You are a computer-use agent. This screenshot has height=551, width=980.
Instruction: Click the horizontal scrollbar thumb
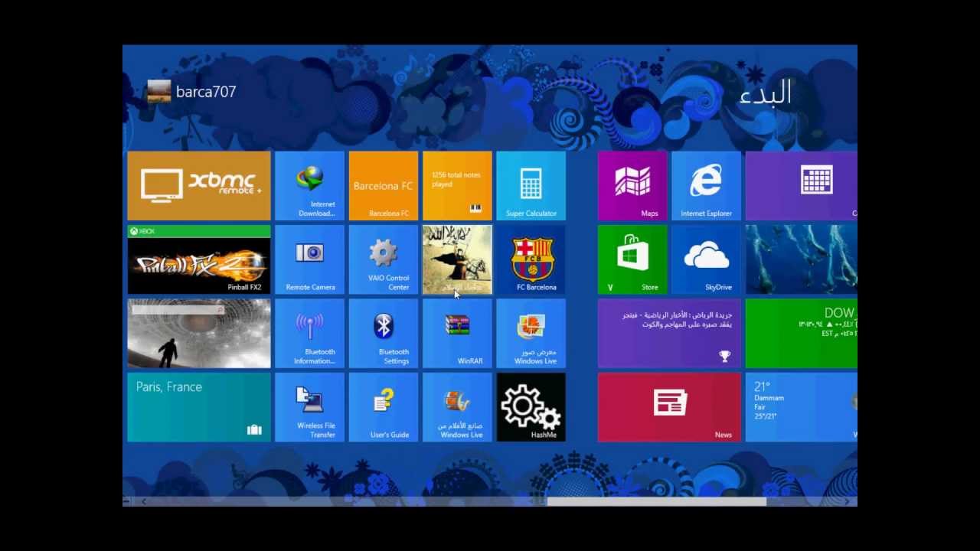657,502
